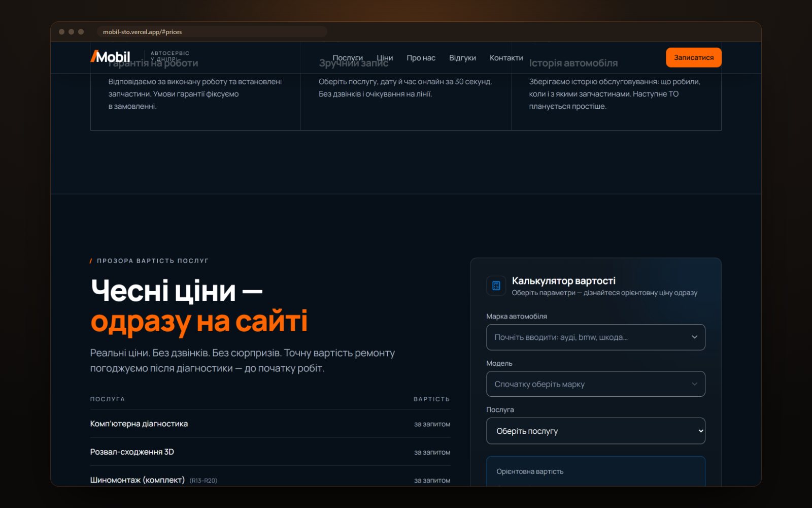
Task: Click the orange Записатися button
Action: coord(693,57)
